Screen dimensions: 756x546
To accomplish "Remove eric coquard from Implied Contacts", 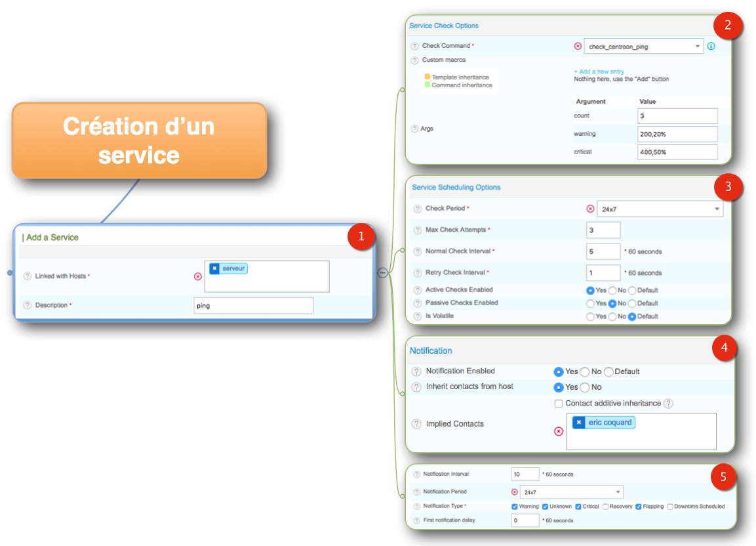I will pos(578,423).
